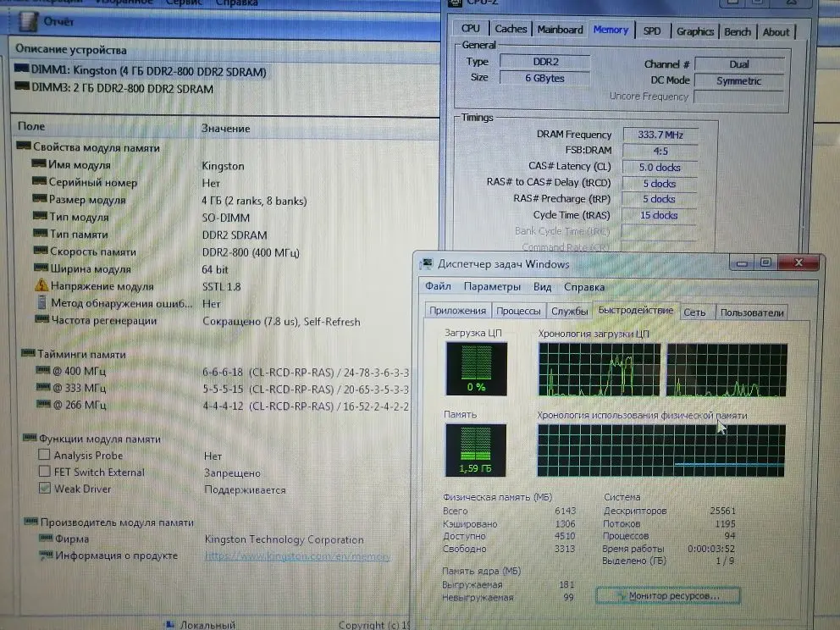Image resolution: width=840 pixels, height=630 pixels.
Task: Maximize the Task Manager window
Action: [x=765, y=262]
